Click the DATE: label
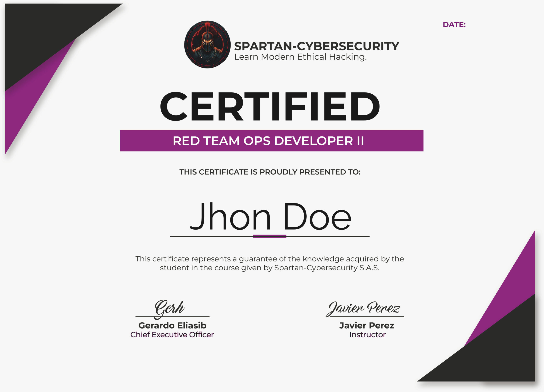This screenshot has width=544, height=392. [454, 24]
